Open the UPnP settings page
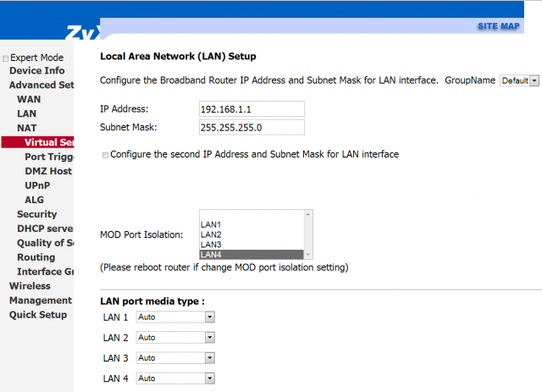Viewport: 542px width, 392px height. (x=37, y=185)
